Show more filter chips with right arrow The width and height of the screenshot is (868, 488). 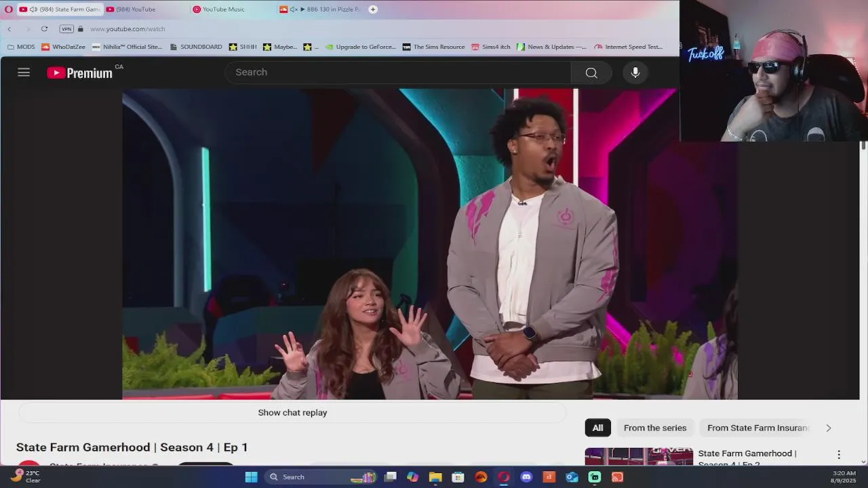pyautogui.click(x=828, y=428)
